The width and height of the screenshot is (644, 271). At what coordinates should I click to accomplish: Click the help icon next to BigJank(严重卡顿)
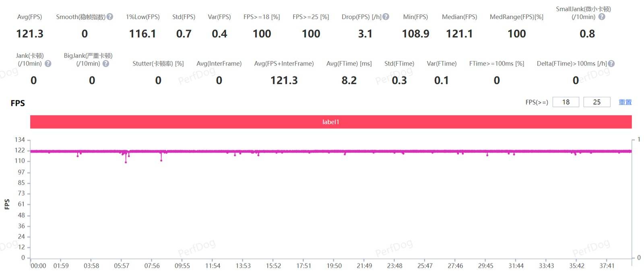[106, 64]
